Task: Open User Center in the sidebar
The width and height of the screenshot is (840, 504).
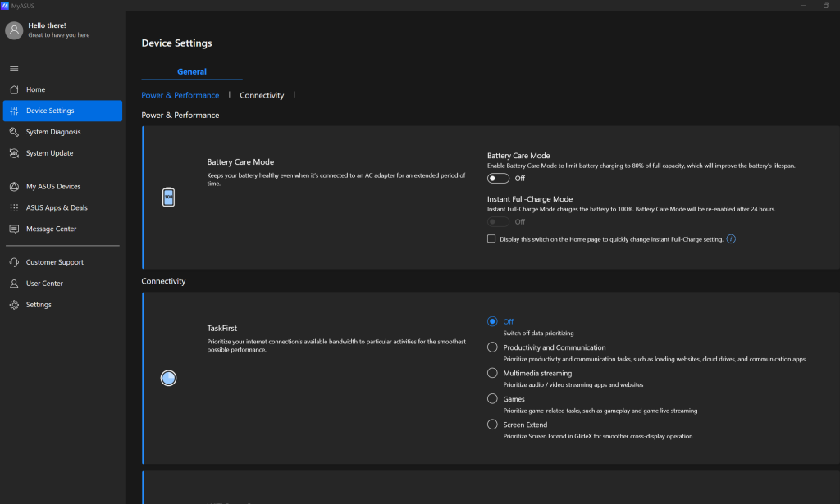Action: click(44, 284)
